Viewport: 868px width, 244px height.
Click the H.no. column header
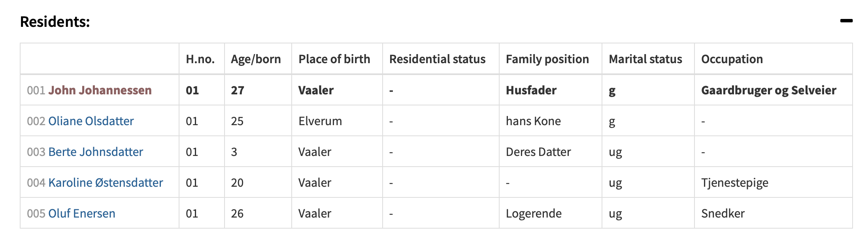click(x=200, y=59)
